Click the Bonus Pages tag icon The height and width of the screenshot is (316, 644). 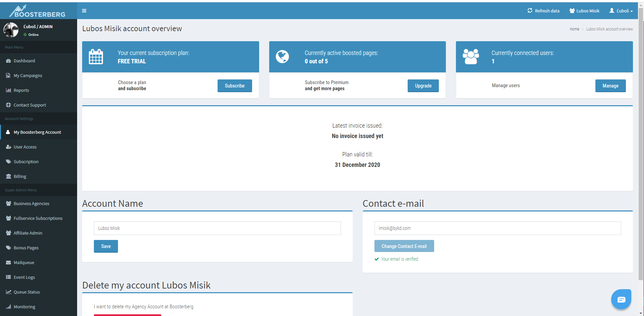tap(8, 248)
